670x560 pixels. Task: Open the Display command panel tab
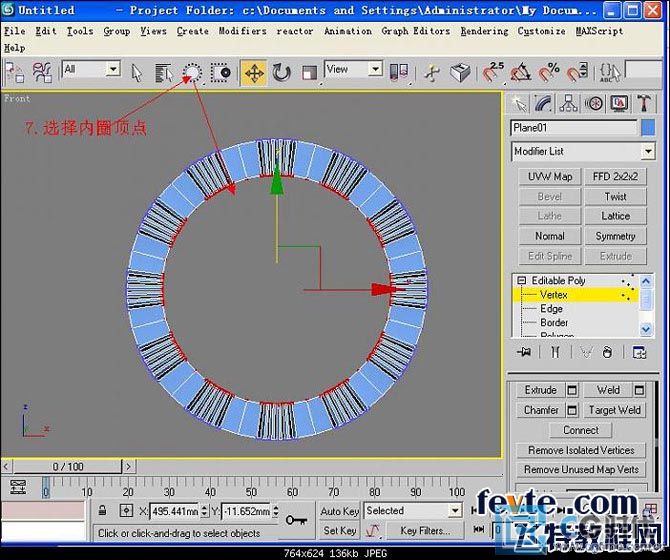coord(619,104)
